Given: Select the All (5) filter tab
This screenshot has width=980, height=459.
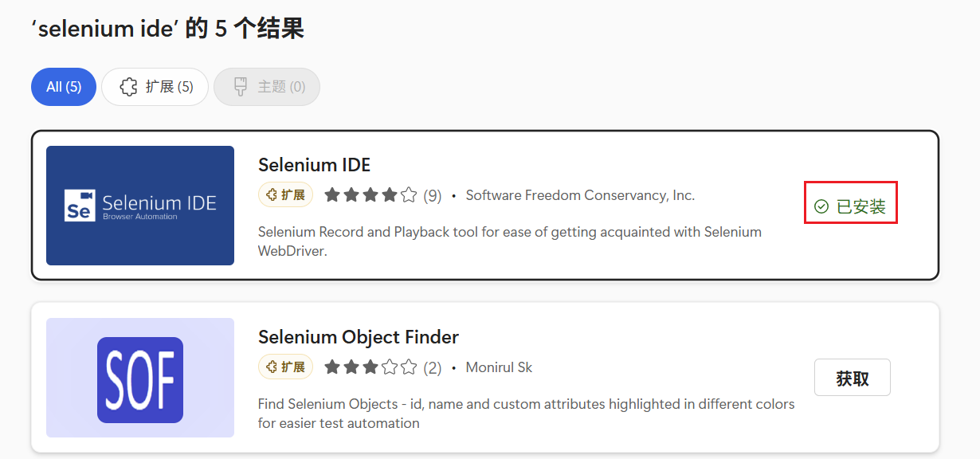Looking at the screenshot, I should [x=64, y=87].
